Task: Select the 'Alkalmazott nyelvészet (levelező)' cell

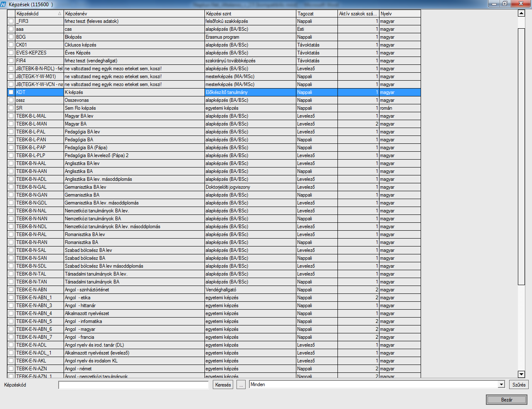Action: click(134, 353)
